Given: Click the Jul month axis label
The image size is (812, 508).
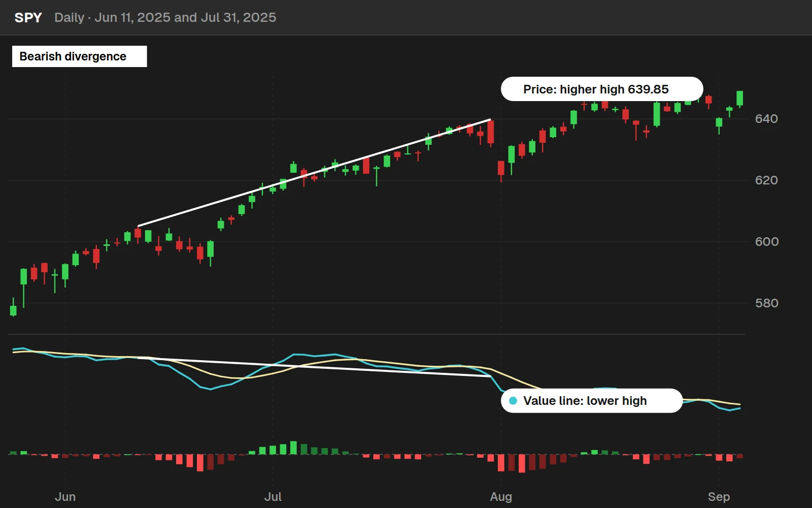Looking at the screenshot, I should click(273, 497).
